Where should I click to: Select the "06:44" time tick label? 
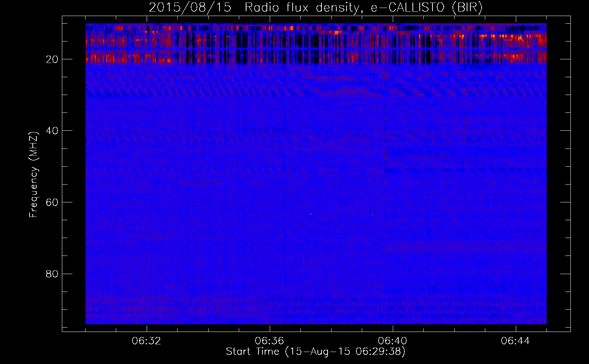point(515,341)
